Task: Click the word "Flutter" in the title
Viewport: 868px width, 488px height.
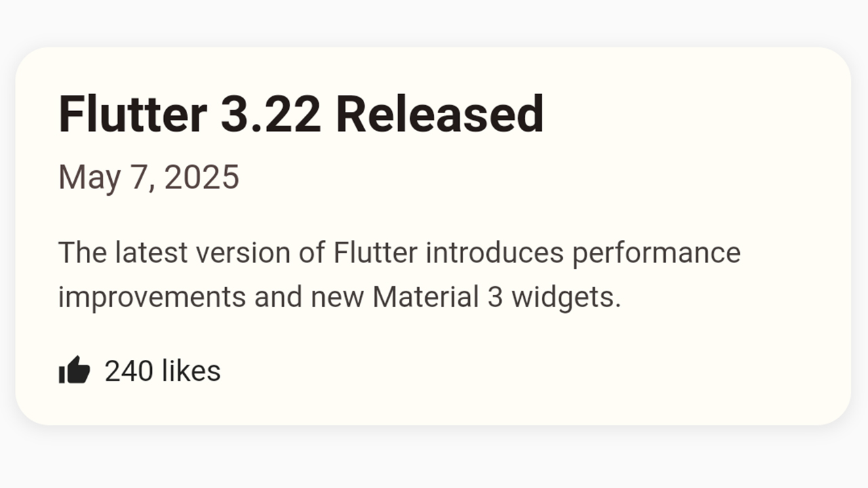Action: click(x=133, y=114)
